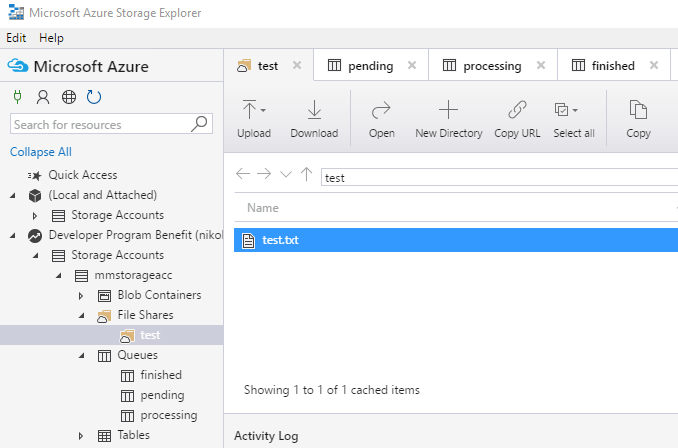The height and width of the screenshot is (448, 678).
Task: Open the Help menu
Action: click(51, 38)
